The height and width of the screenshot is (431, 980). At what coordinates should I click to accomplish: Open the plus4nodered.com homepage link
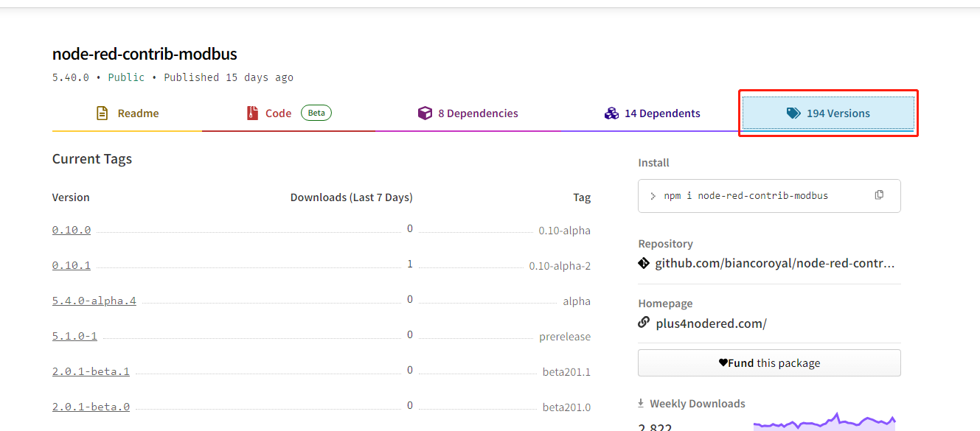712,323
